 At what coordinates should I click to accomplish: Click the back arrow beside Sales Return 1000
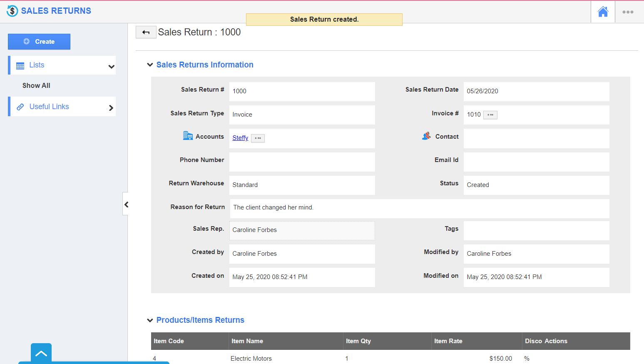[146, 32]
